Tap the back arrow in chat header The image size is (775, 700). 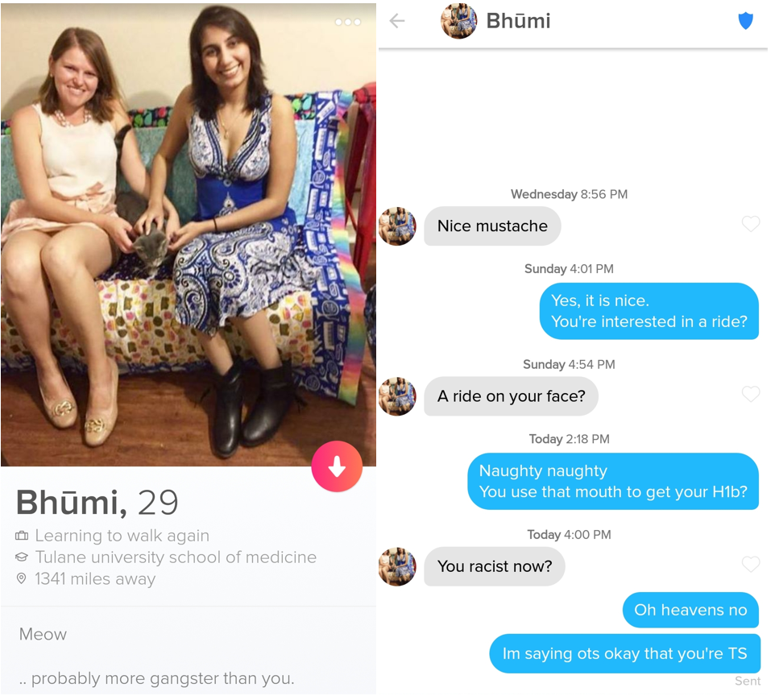coord(397,21)
